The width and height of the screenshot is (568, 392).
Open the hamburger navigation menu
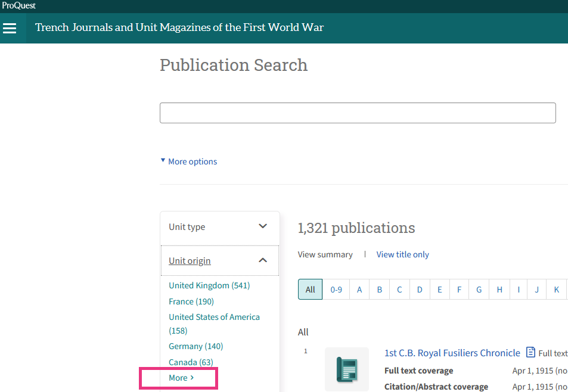click(10, 28)
